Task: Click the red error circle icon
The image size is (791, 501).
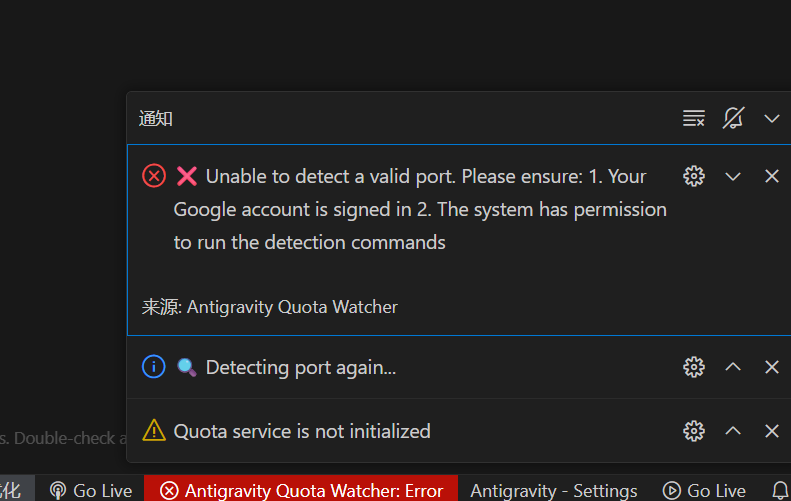Action: click(154, 176)
